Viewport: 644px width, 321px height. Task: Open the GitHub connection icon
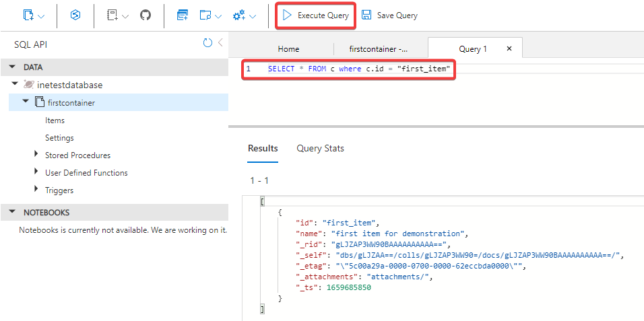[x=146, y=15]
